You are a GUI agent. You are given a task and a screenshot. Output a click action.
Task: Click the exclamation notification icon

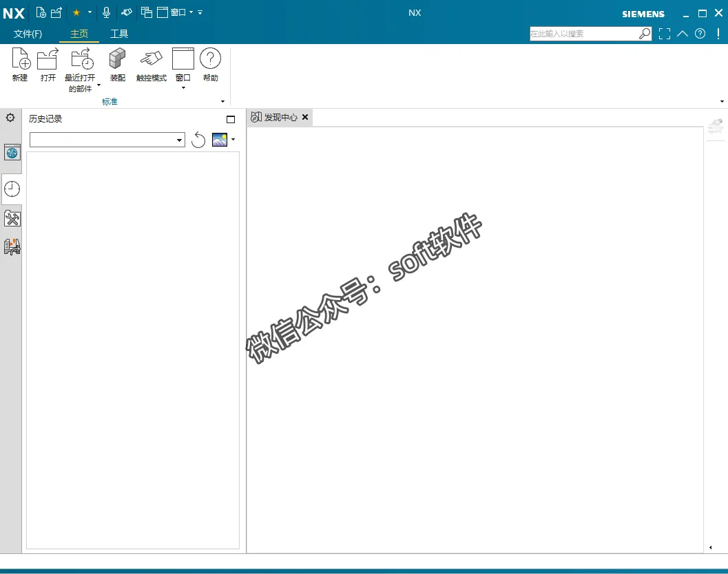pos(718,34)
